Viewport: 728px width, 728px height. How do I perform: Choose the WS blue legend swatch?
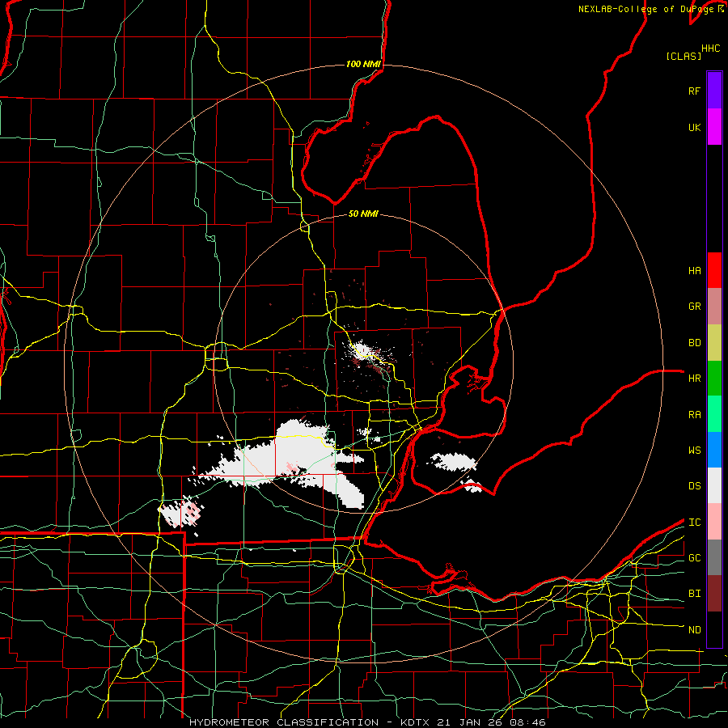click(x=714, y=450)
